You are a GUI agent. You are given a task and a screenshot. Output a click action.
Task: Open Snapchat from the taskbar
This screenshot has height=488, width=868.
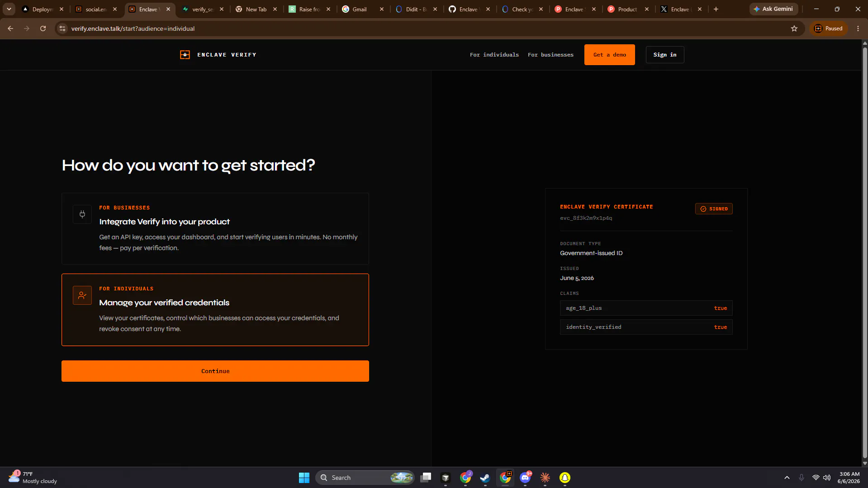click(x=565, y=478)
